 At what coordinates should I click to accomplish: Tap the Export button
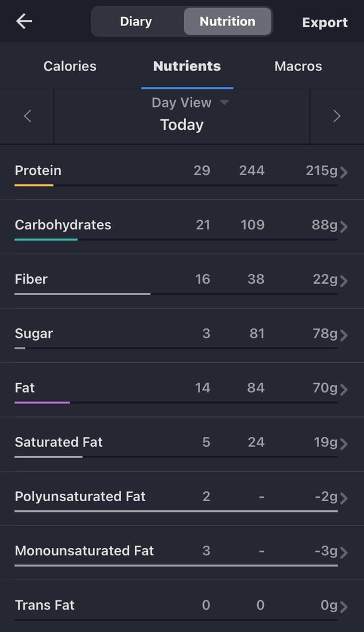coord(325,23)
